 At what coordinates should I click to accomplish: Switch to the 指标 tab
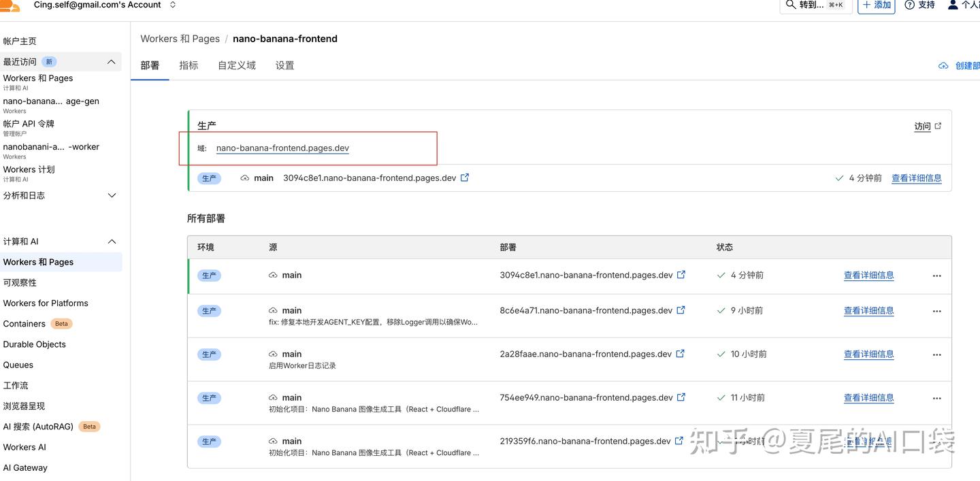(x=189, y=65)
